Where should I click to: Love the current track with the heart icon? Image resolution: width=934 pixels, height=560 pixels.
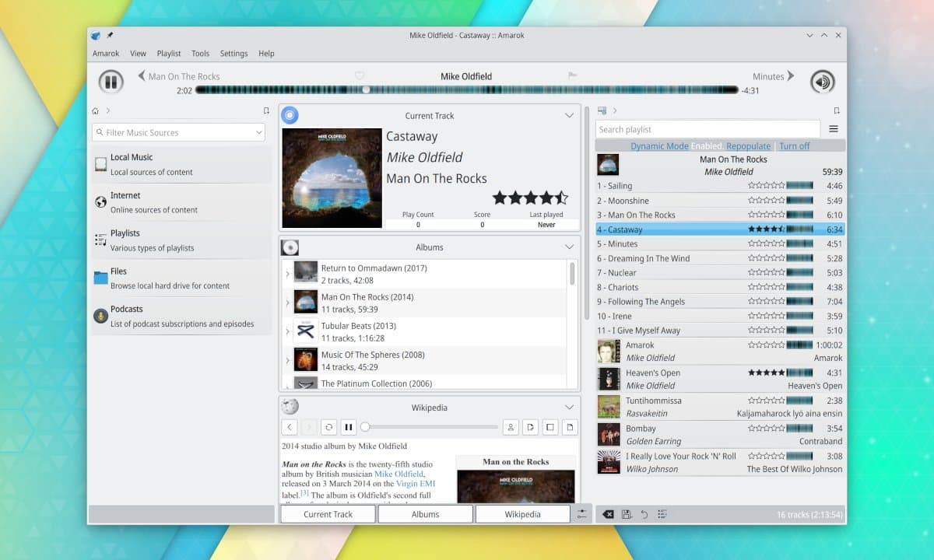360,75
